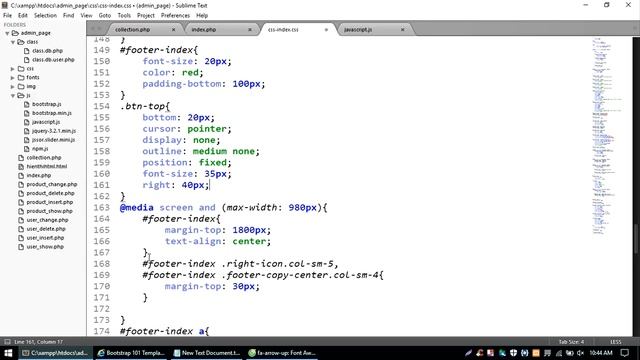The width and height of the screenshot is (640, 360).
Task: Click the product_delete.php file icon
Action: (x=21, y=193)
